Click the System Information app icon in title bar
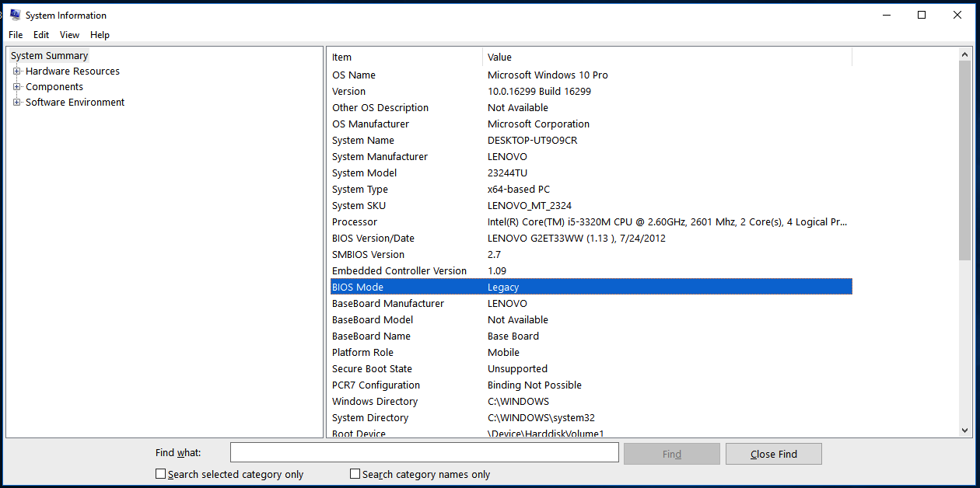Image resolution: width=980 pixels, height=488 pixels. click(x=15, y=15)
